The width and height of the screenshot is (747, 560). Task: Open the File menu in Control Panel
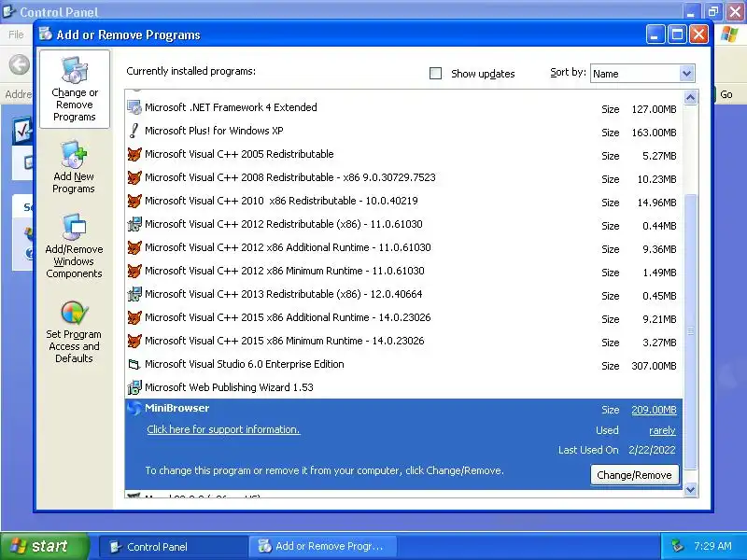point(16,35)
